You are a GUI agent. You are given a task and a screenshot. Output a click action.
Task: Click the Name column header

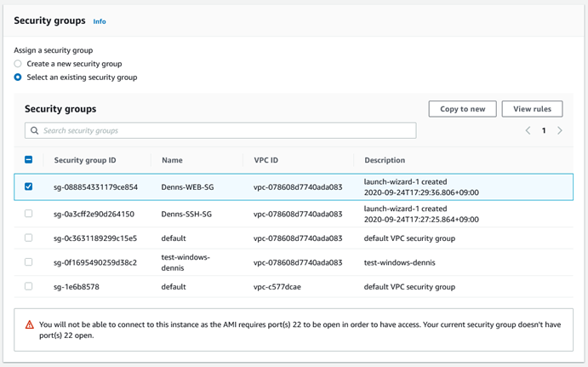click(x=172, y=160)
